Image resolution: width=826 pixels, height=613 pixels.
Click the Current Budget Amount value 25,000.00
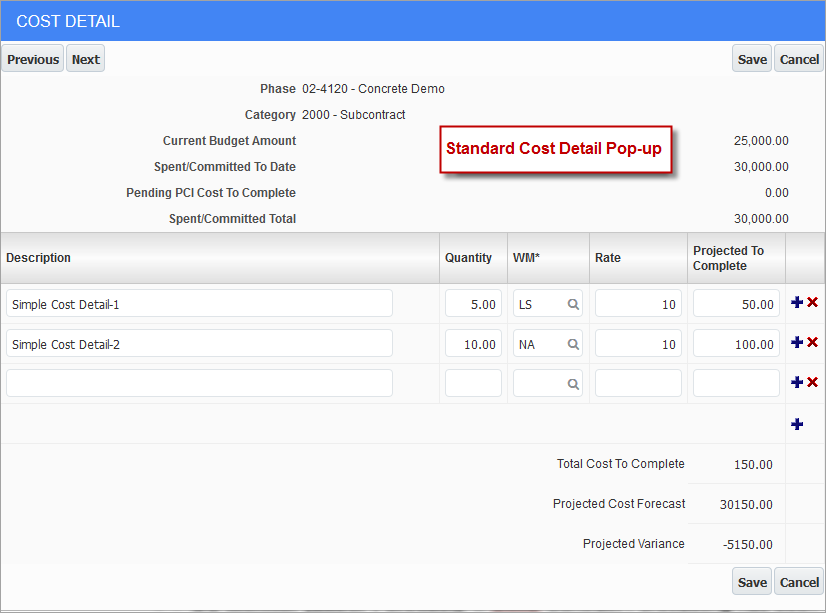point(761,141)
